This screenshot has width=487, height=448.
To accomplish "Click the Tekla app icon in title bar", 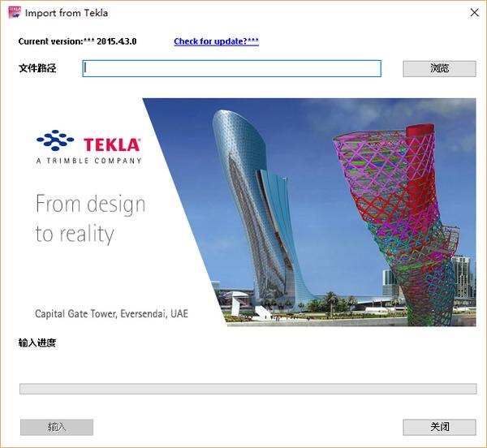I will pos(15,12).
